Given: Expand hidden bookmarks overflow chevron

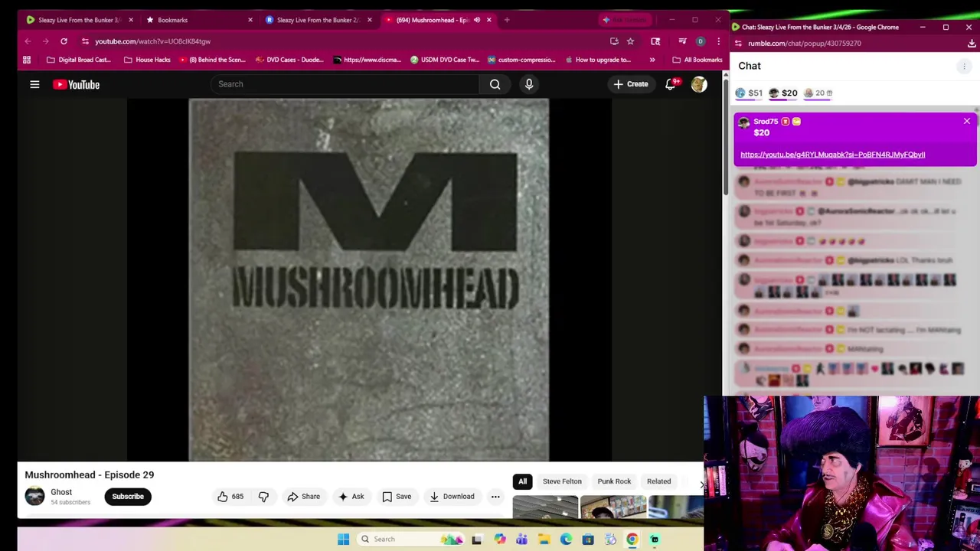Looking at the screenshot, I should point(652,60).
